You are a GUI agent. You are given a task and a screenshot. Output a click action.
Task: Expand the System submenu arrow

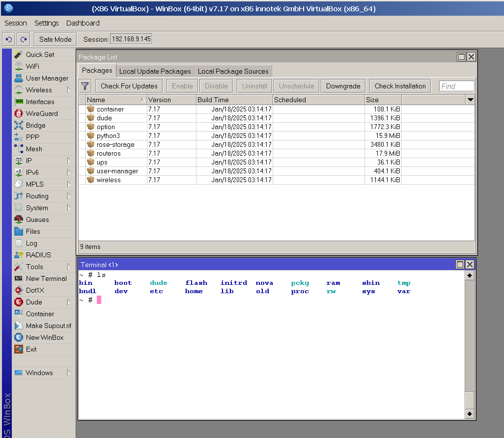pos(69,208)
